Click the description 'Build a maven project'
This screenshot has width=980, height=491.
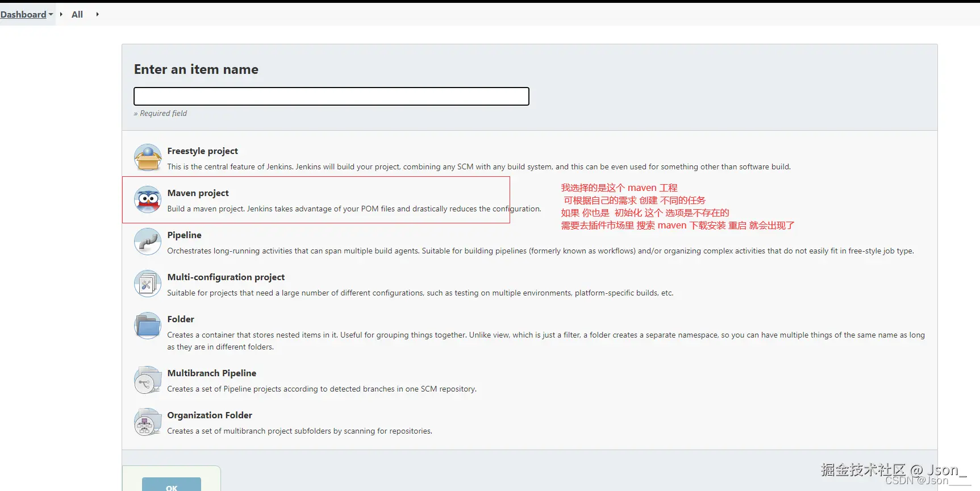354,209
